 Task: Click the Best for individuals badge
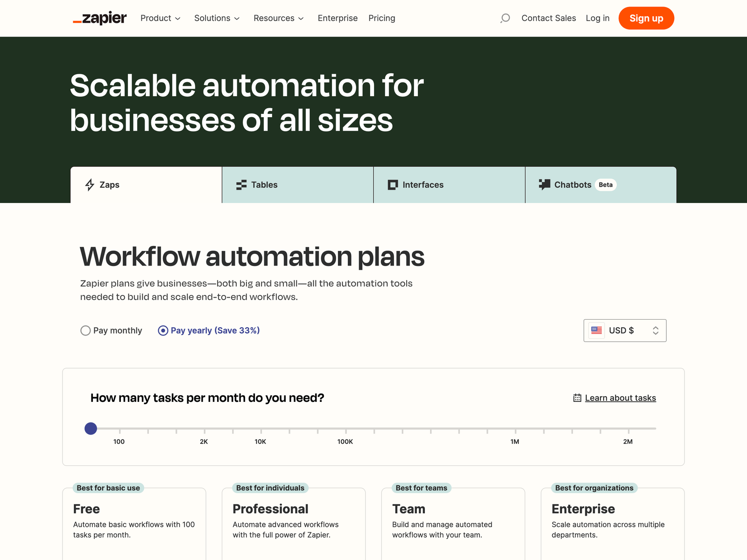[270, 488]
